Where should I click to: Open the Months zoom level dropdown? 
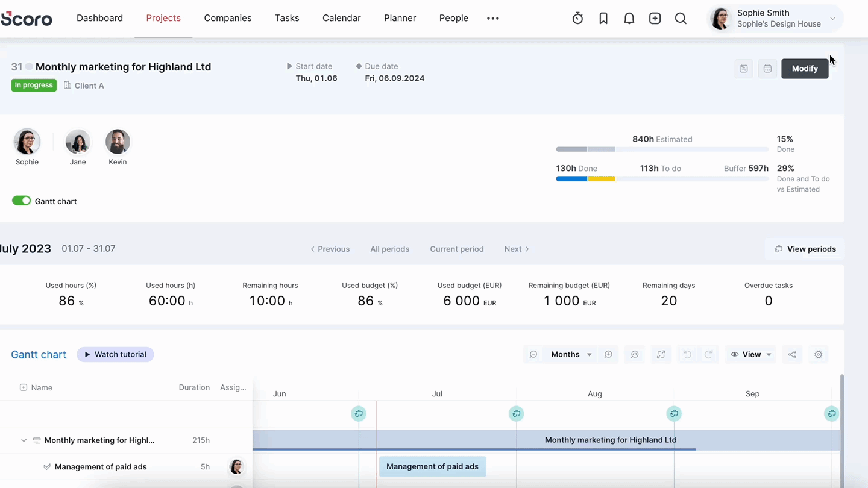tap(571, 355)
